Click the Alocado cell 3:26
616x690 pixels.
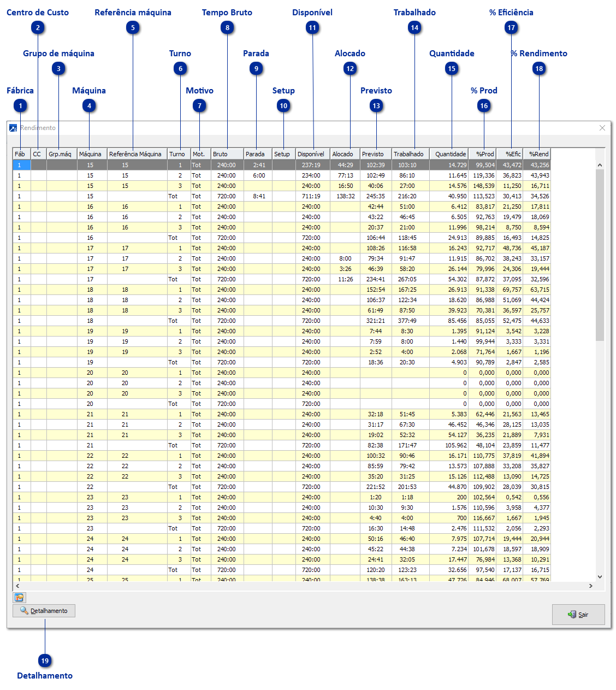click(x=345, y=269)
